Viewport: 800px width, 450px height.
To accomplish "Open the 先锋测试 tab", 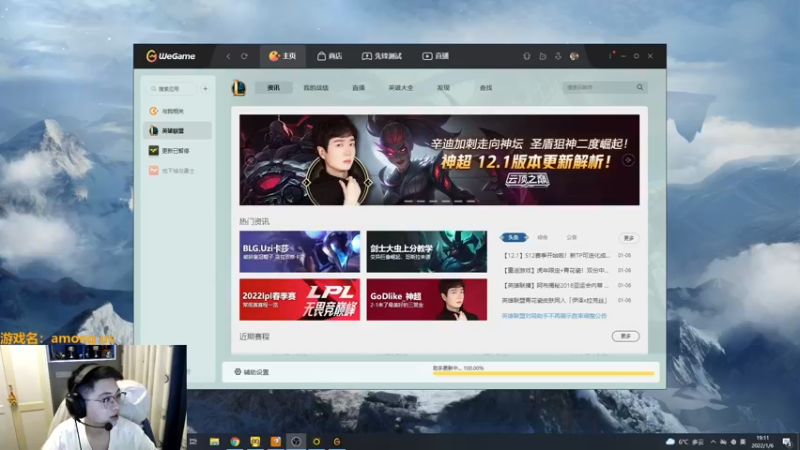I will click(x=382, y=56).
